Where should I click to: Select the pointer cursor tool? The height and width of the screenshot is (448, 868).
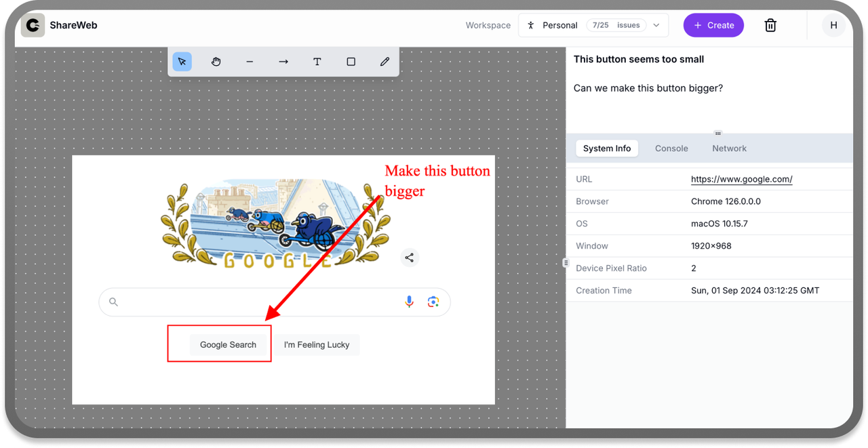182,62
